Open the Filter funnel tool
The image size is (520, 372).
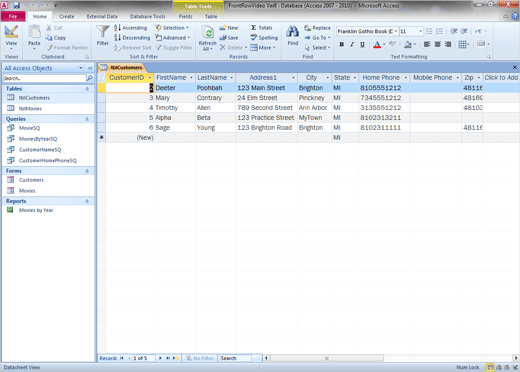tap(103, 35)
